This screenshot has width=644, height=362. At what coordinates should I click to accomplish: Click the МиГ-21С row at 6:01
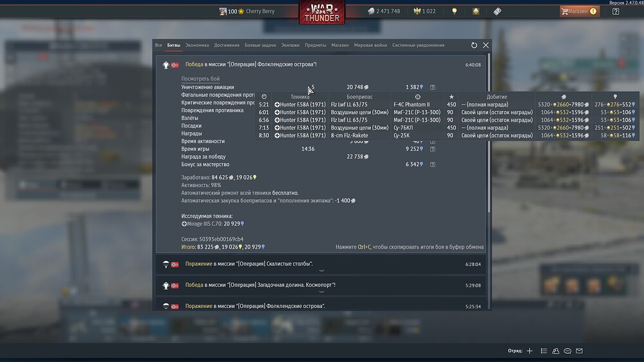[x=447, y=112]
